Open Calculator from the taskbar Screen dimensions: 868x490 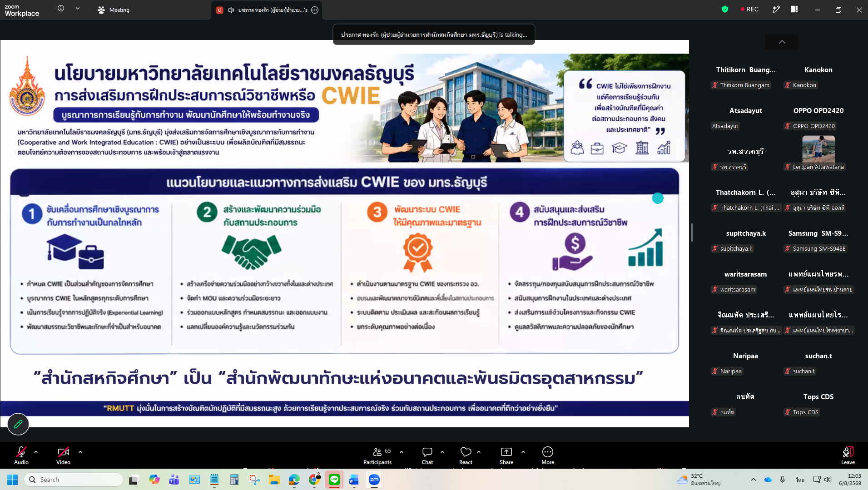[234, 480]
